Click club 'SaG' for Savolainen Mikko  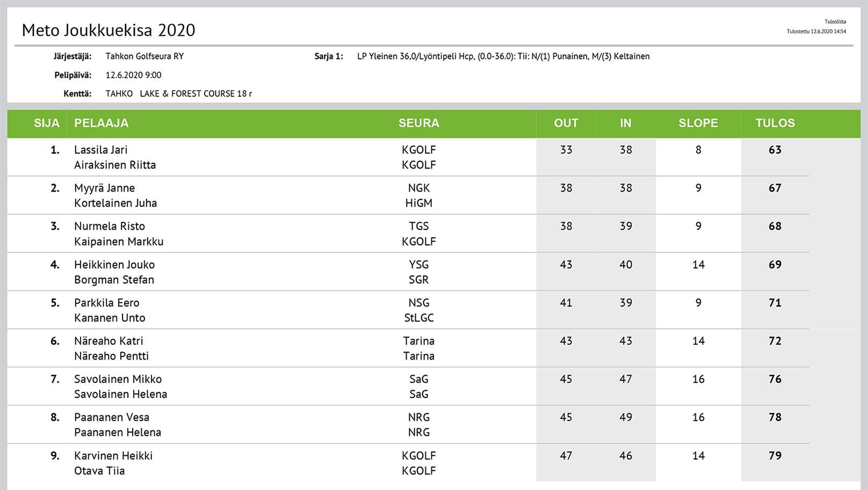click(419, 379)
